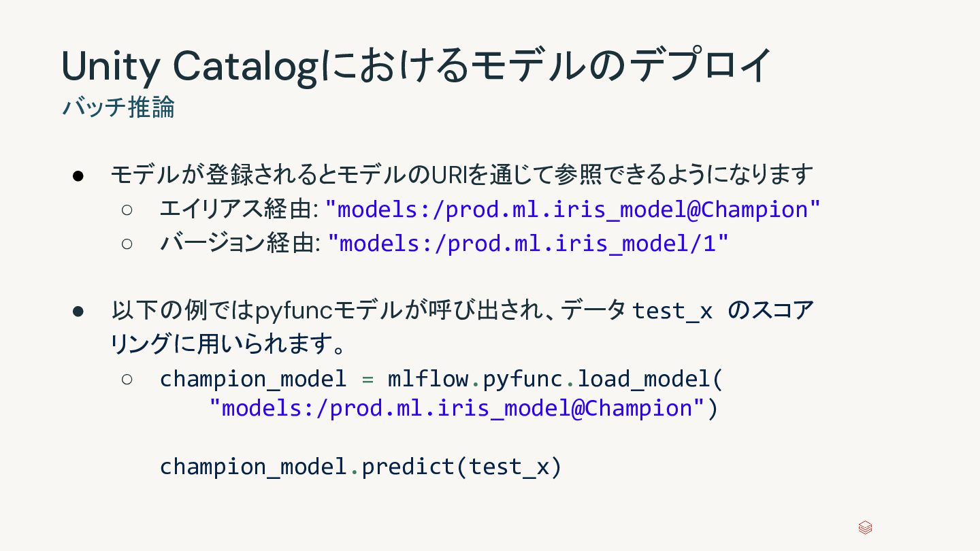
Task: Click the "models:/prod.ml.iris_model/1" URI string
Action: 528,243
